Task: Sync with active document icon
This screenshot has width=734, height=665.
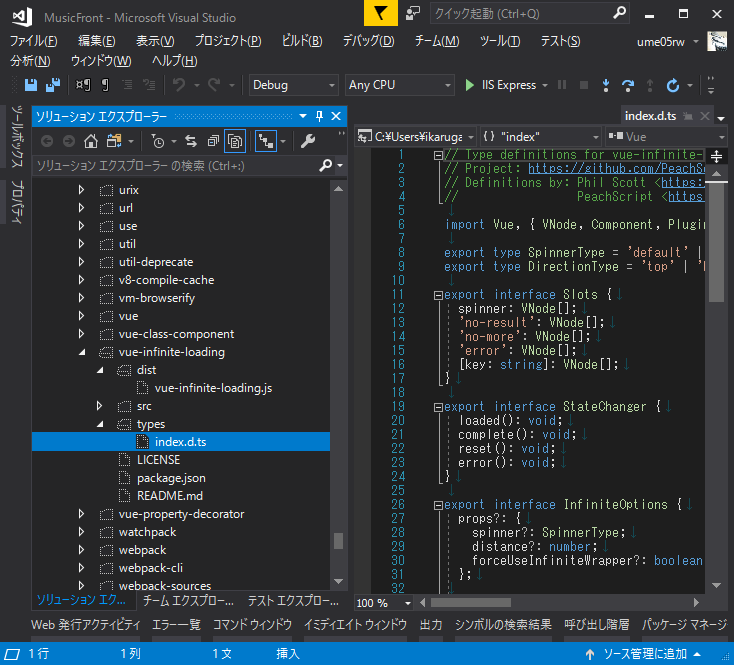Action: 191,141
